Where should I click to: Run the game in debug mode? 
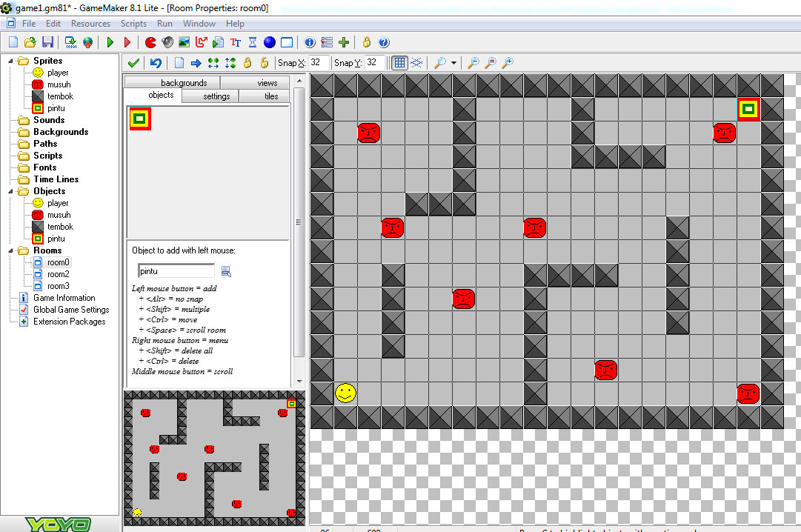click(127, 42)
